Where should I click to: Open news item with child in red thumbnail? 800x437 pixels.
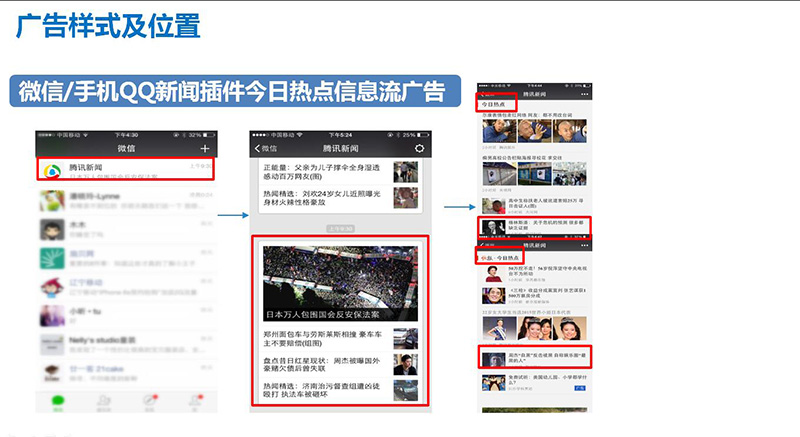pos(534,205)
